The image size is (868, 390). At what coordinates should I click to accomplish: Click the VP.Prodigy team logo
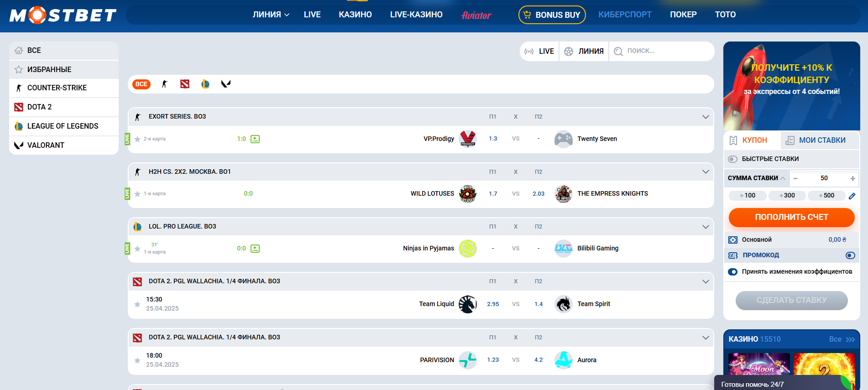(x=468, y=139)
